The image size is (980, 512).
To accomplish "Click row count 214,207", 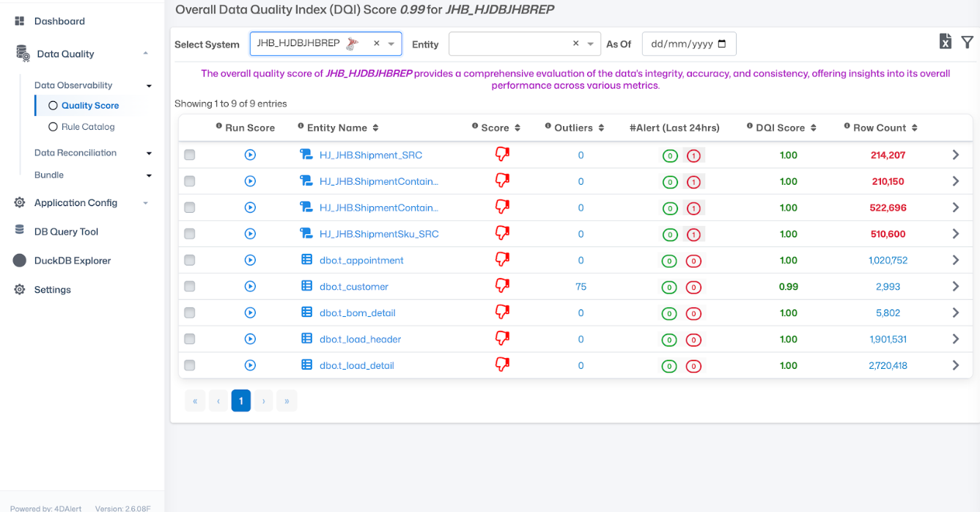I will (888, 156).
